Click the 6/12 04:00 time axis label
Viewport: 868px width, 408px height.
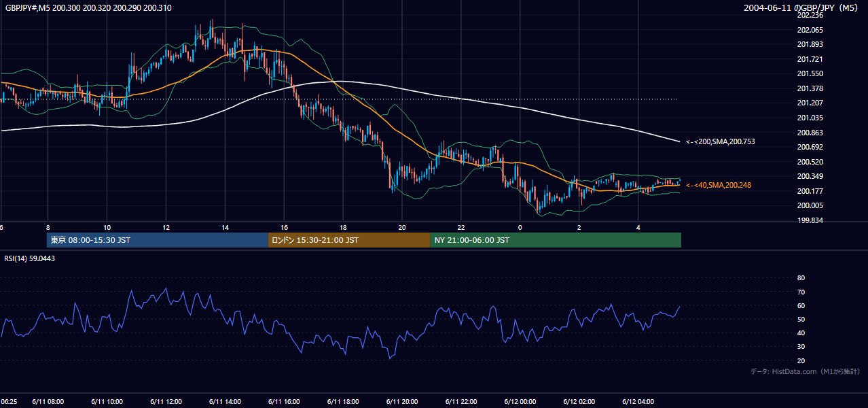tap(638, 401)
